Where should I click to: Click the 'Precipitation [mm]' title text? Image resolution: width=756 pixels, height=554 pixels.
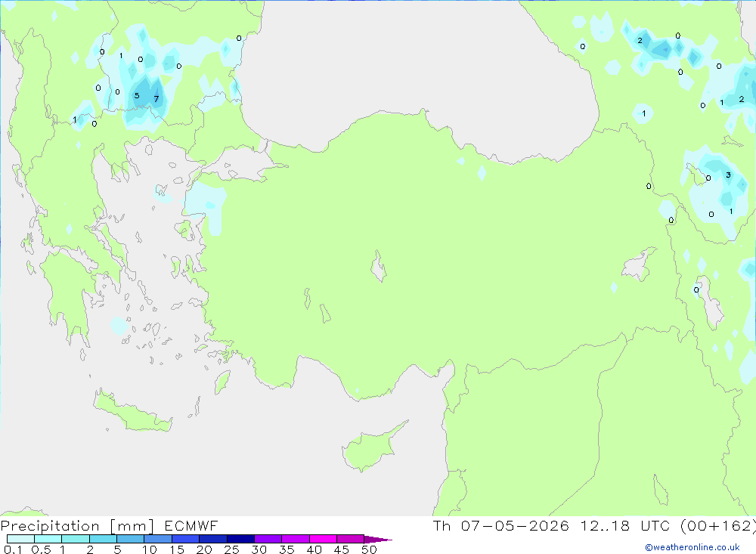coord(77,526)
